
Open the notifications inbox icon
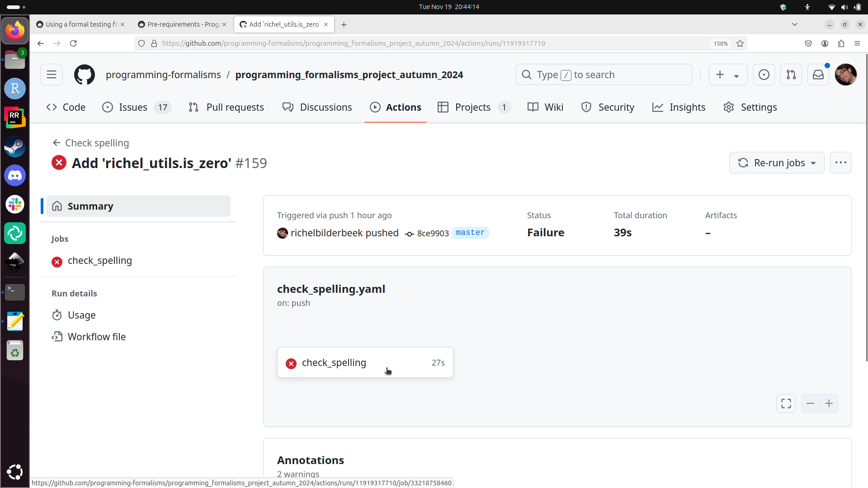818,75
